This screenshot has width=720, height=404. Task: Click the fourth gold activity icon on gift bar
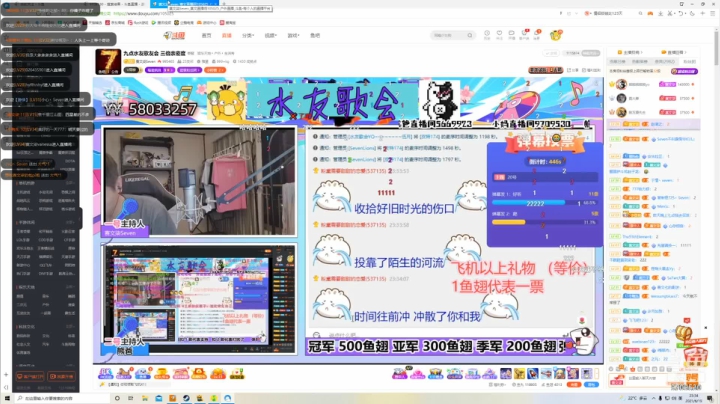(161, 373)
